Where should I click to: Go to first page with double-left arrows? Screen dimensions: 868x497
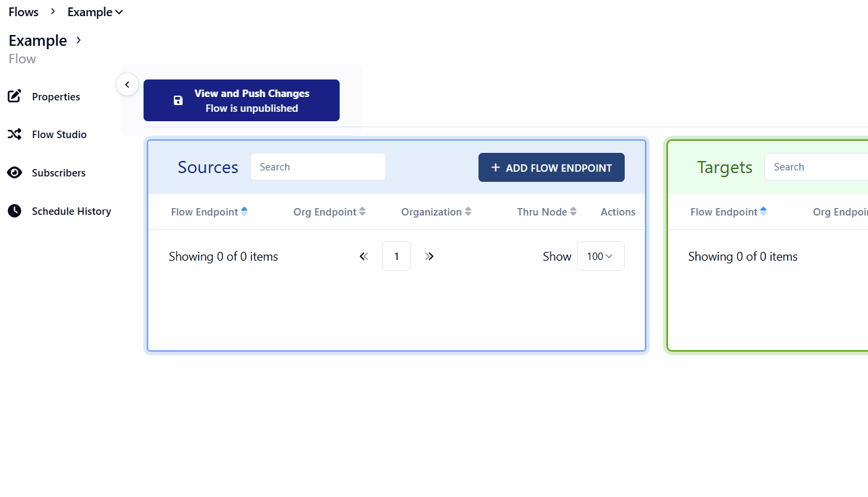pyautogui.click(x=364, y=257)
